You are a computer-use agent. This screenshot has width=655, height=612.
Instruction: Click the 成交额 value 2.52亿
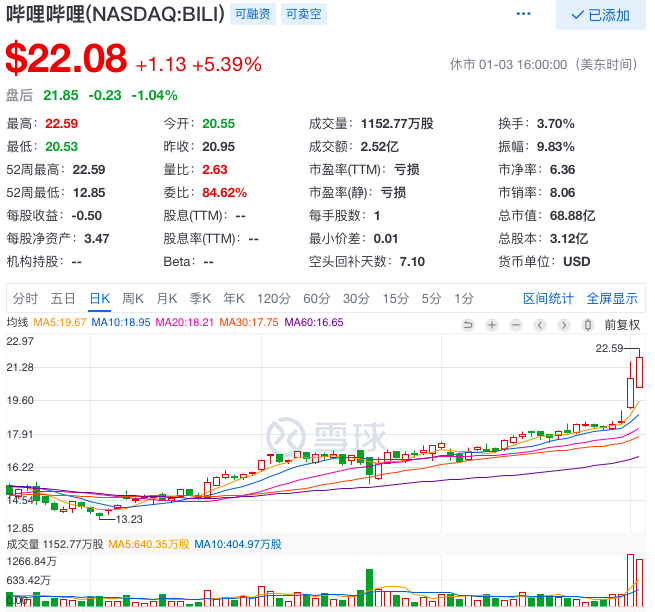pos(380,147)
